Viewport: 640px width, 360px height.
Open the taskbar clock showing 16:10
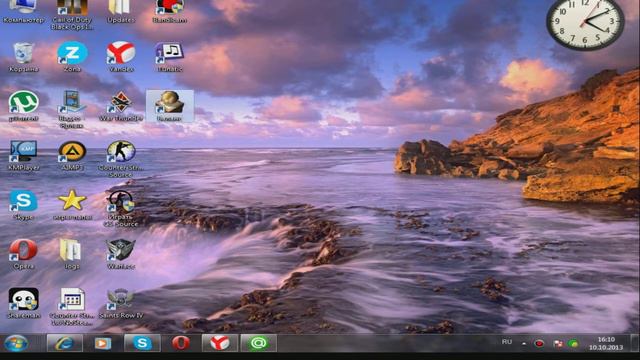click(606, 343)
